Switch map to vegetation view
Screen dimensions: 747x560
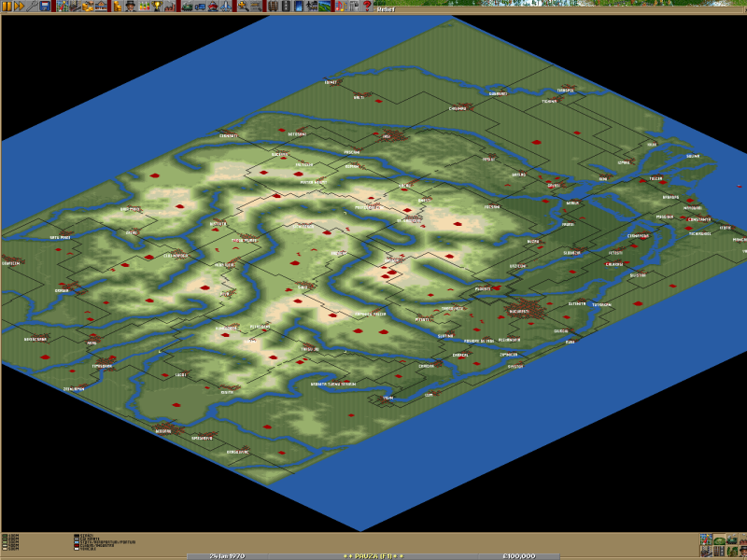[x=732, y=552]
